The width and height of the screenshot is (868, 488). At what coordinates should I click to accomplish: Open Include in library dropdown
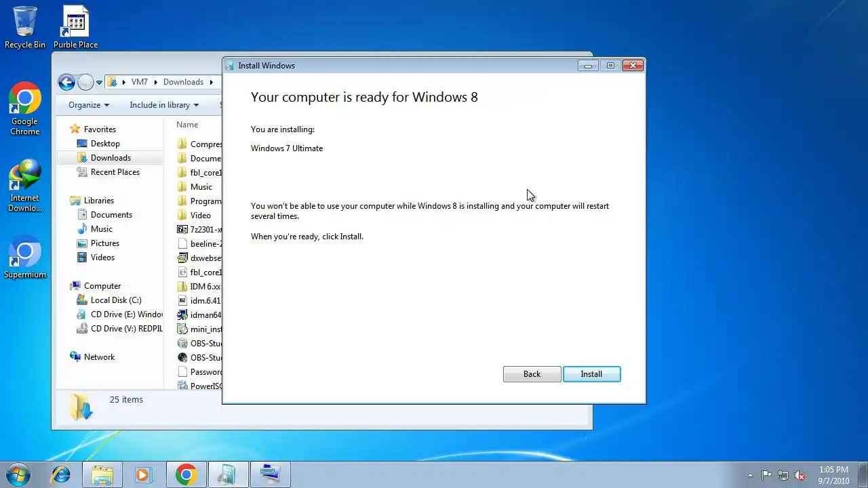(164, 105)
